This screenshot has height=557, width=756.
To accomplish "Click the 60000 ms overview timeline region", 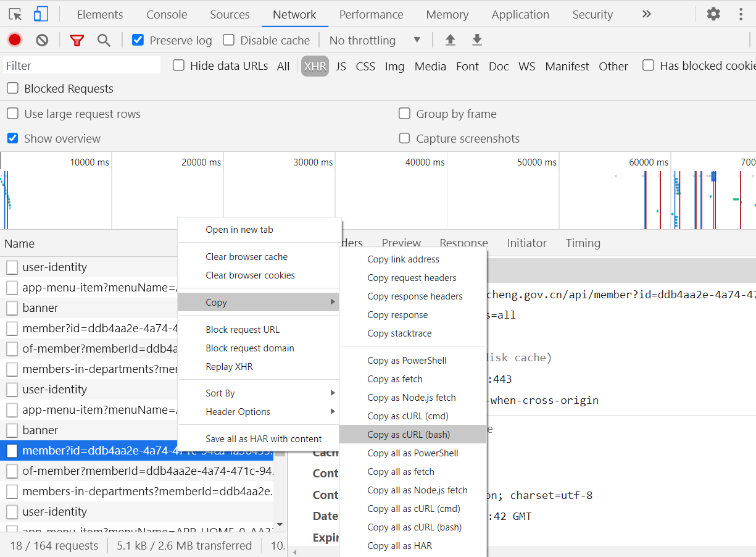I will [x=615, y=191].
